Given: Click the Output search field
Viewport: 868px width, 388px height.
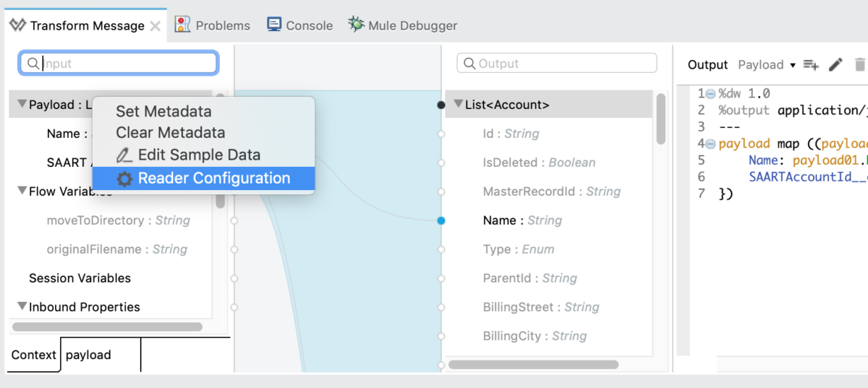Looking at the screenshot, I should (557, 63).
